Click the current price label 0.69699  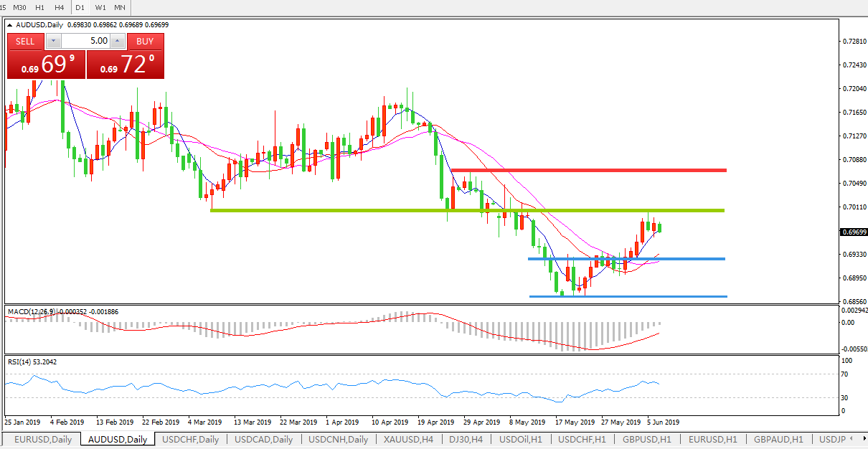click(854, 232)
